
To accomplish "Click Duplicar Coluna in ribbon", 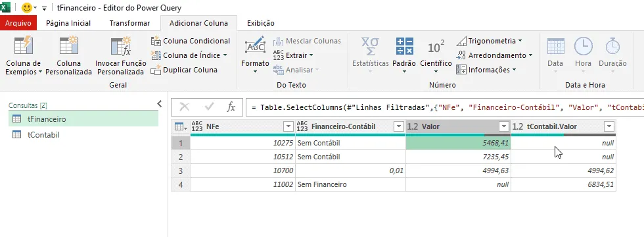I will [x=184, y=70].
